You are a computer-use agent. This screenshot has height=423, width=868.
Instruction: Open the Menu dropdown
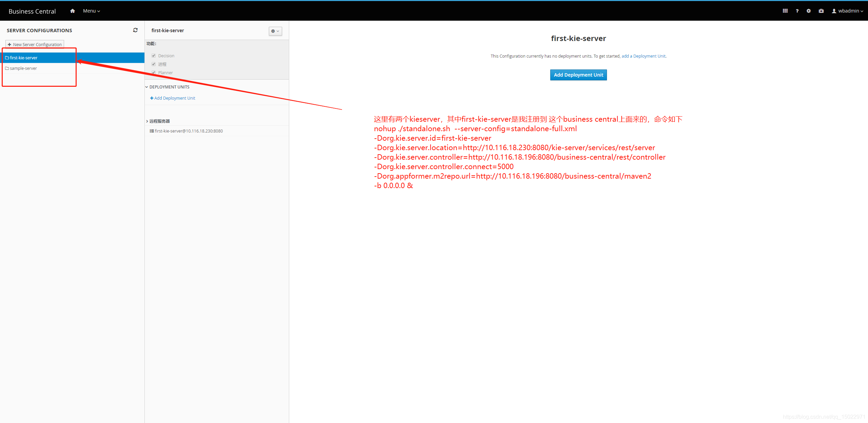click(x=91, y=11)
